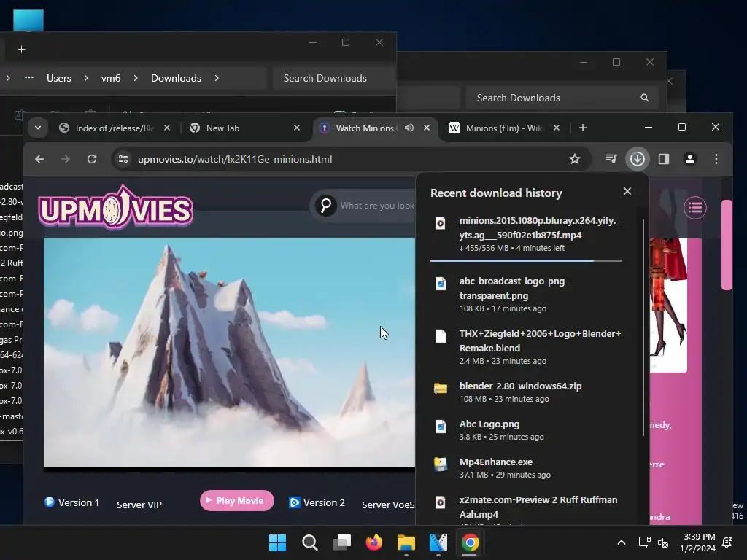Click the UpMovies logo
The height and width of the screenshot is (560, 747).
(116, 208)
